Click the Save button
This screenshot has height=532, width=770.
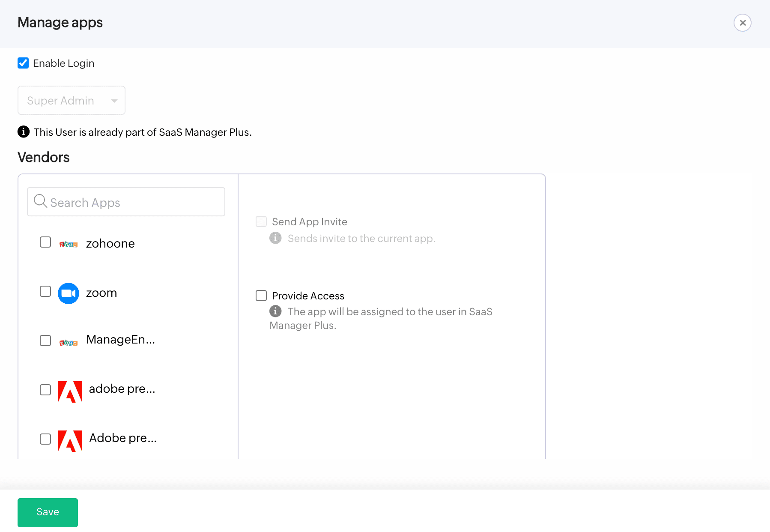click(x=48, y=512)
